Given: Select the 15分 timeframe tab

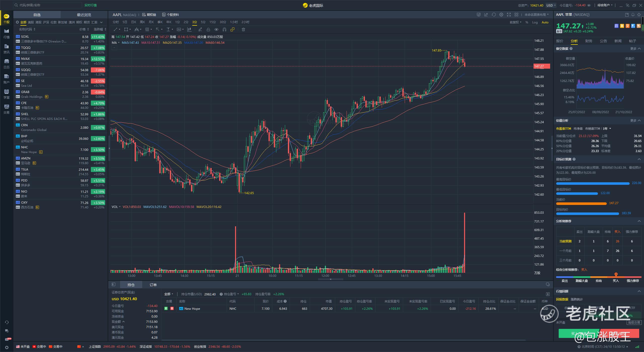Looking at the screenshot, I should point(212,22).
